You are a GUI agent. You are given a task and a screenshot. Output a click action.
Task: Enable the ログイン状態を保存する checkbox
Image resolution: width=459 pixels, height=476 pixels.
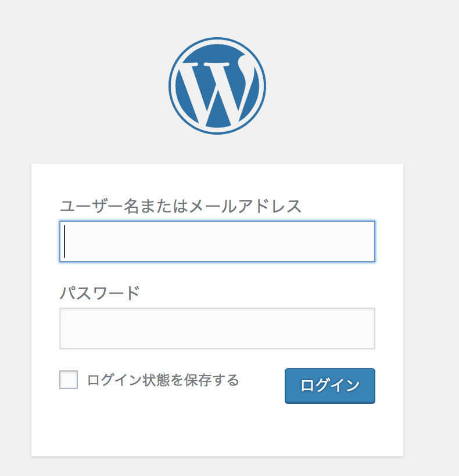[x=69, y=380]
